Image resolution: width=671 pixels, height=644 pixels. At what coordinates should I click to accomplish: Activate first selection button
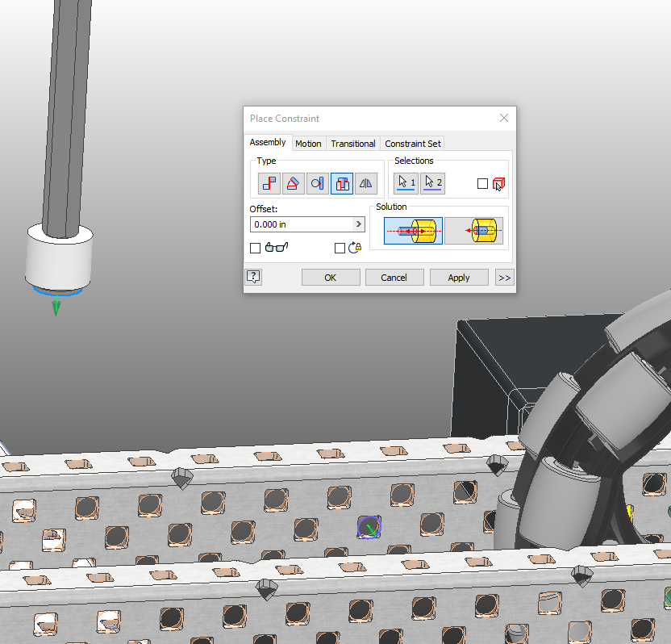pyautogui.click(x=406, y=183)
